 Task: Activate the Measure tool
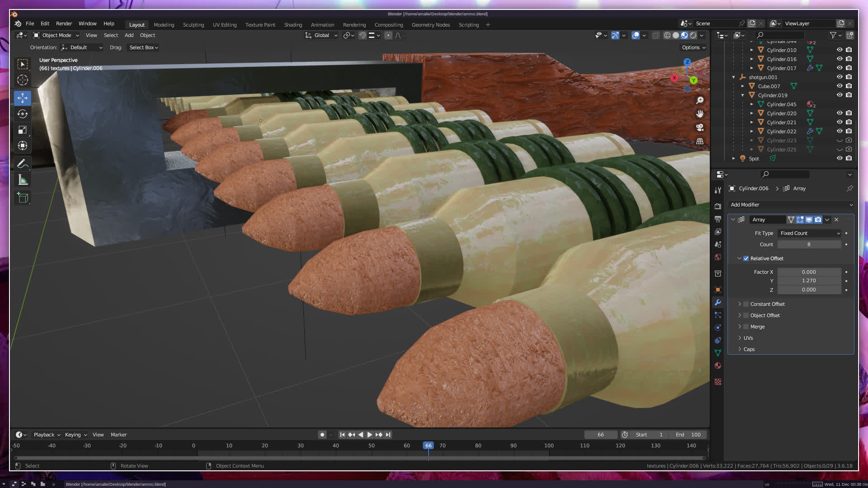(x=23, y=180)
